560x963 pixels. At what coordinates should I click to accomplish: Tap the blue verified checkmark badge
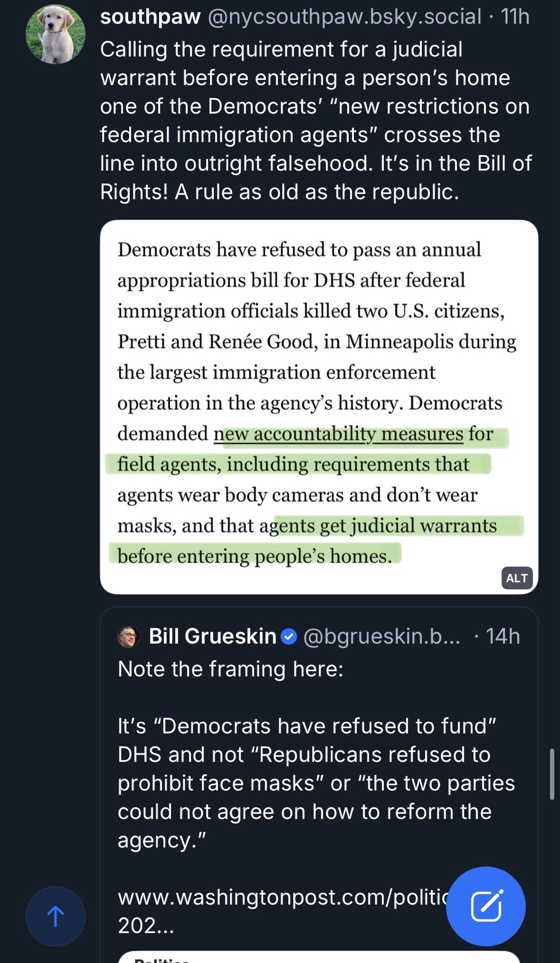(289, 637)
